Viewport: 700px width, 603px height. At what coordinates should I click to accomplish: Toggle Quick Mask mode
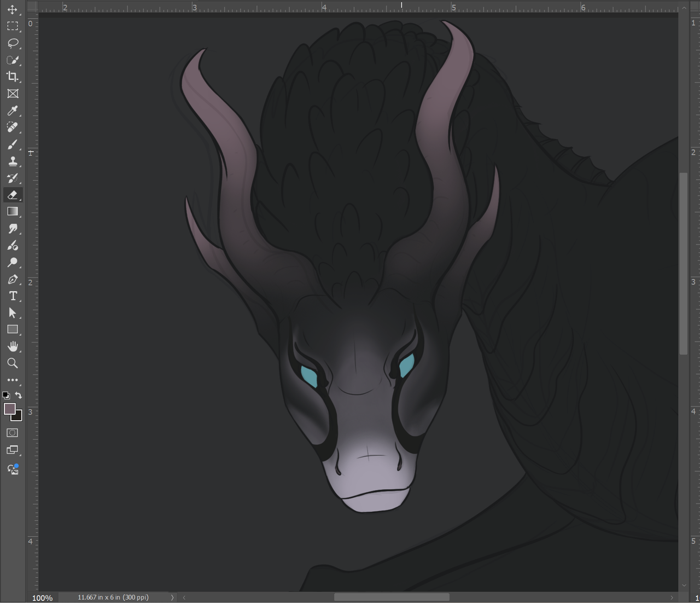click(x=13, y=433)
